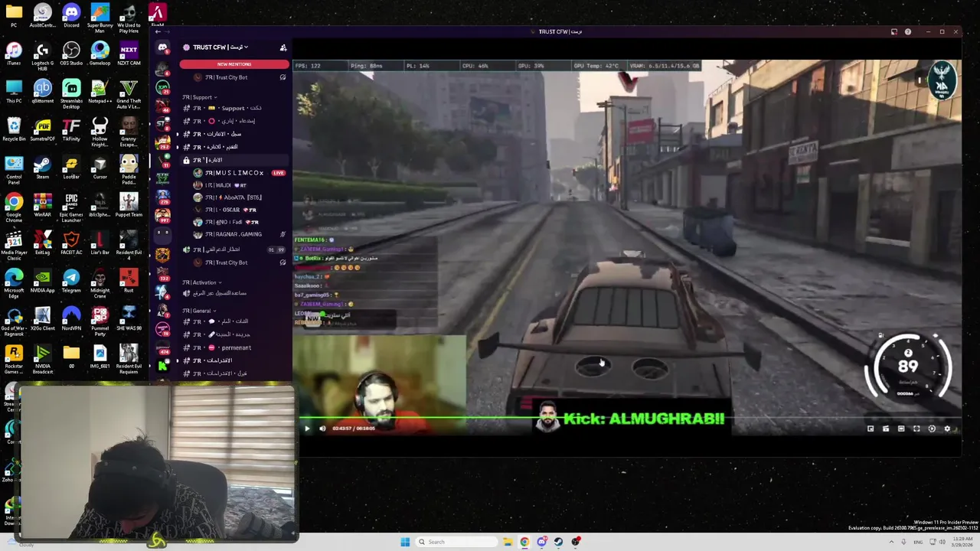
Task: Open the permenant channel
Action: (234, 347)
